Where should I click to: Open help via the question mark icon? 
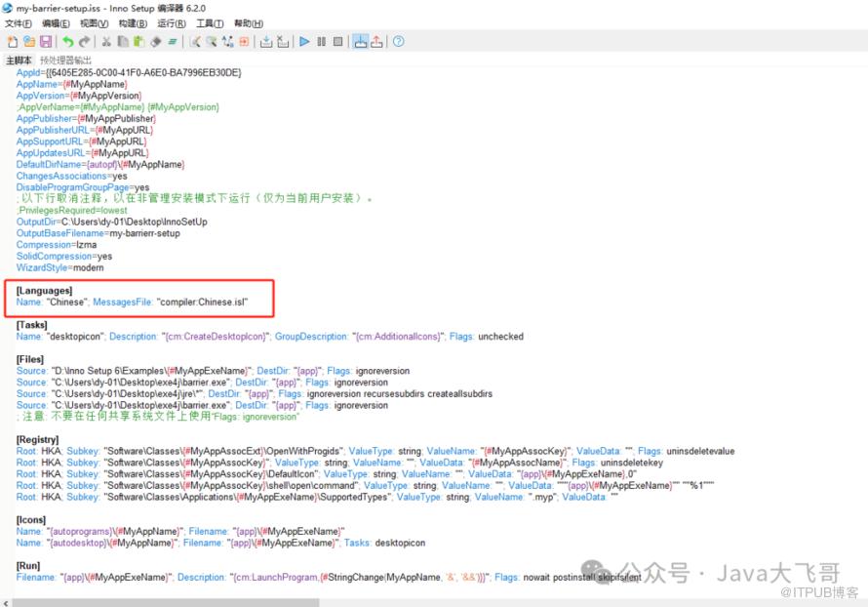click(398, 42)
